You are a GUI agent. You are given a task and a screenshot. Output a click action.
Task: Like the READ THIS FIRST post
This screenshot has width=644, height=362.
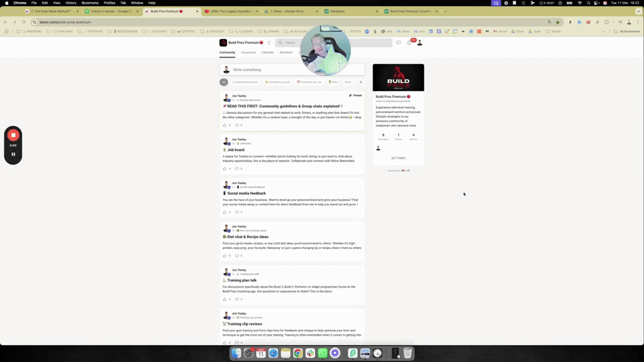click(x=225, y=125)
